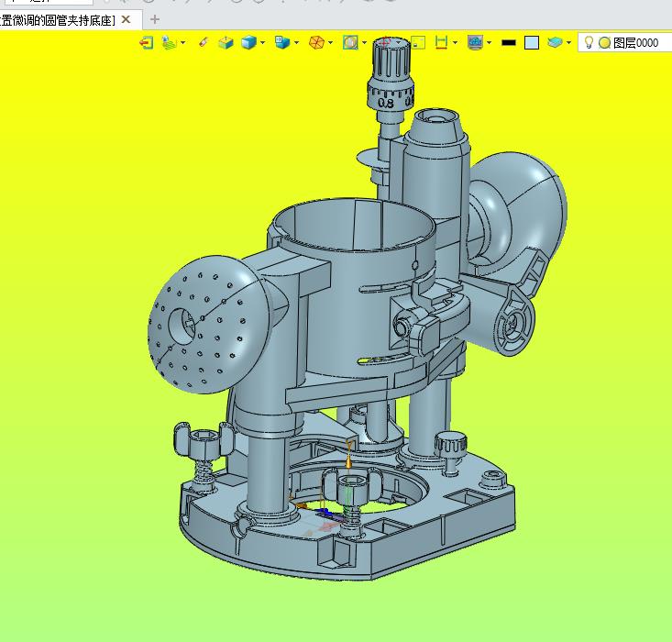Image resolution: width=672 pixels, height=642 pixels.
Task: Click the light blue face color swatch
Action: (532, 43)
